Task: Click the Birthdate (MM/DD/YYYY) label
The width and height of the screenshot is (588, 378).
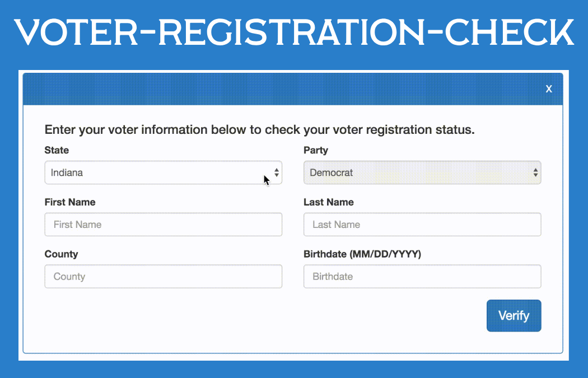Action: point(362,254)
